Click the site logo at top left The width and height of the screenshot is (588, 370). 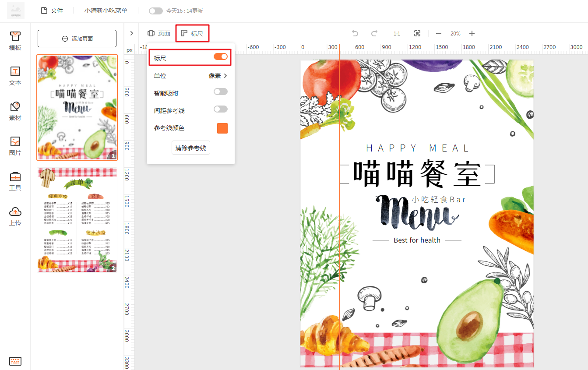[16, 11]
